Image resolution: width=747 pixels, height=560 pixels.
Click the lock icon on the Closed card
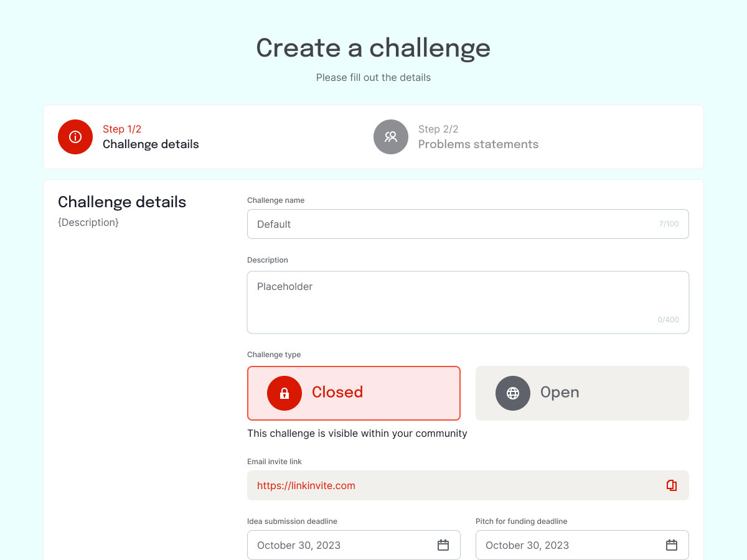pos(284,393)
